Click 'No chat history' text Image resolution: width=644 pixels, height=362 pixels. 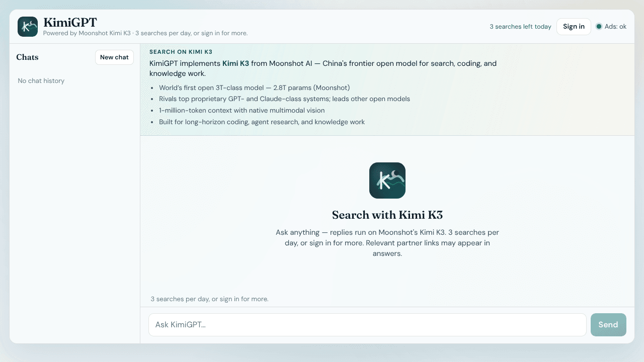[41, 81]
